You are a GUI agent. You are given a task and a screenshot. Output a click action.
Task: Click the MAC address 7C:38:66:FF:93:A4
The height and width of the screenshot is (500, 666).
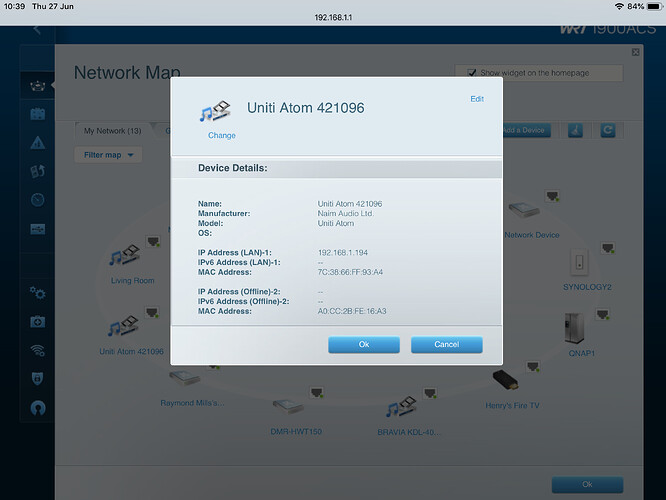point(350,272)
